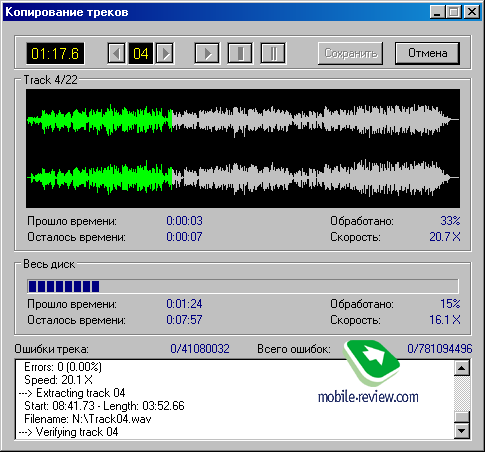Click the green part of the upper waveform
Viewport: 485px width, 452px height.
100,120
